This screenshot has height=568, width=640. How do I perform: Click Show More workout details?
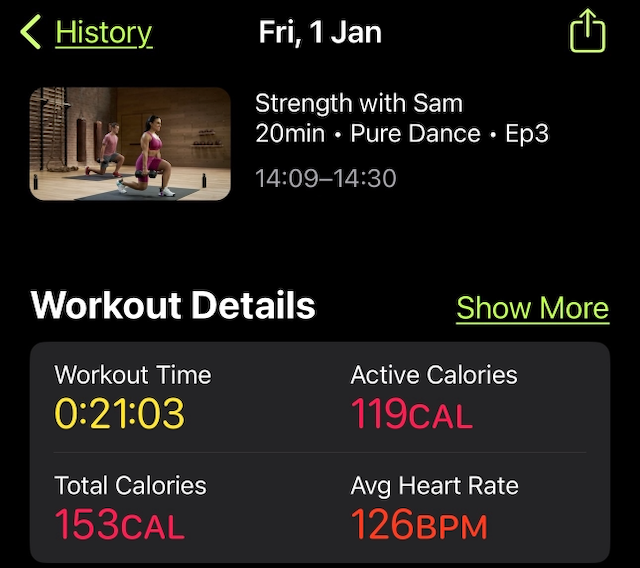(533, 308)
